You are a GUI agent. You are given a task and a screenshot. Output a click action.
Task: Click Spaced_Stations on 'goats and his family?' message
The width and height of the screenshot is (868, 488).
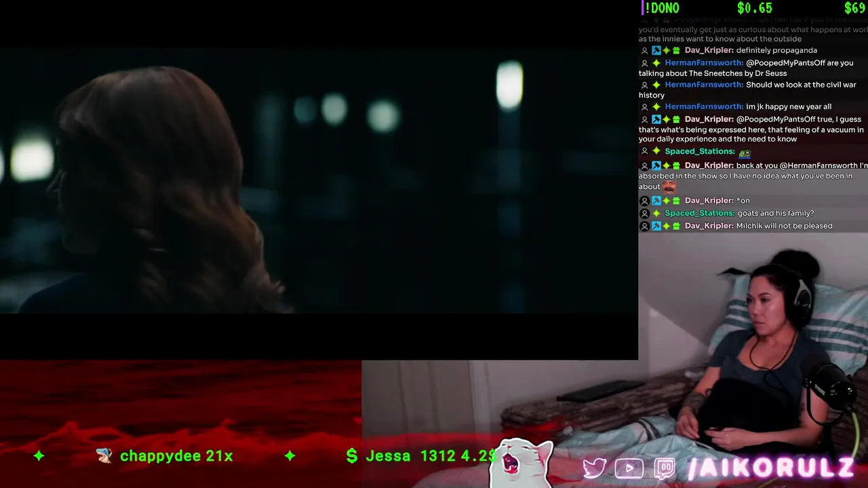coord(699,213)
